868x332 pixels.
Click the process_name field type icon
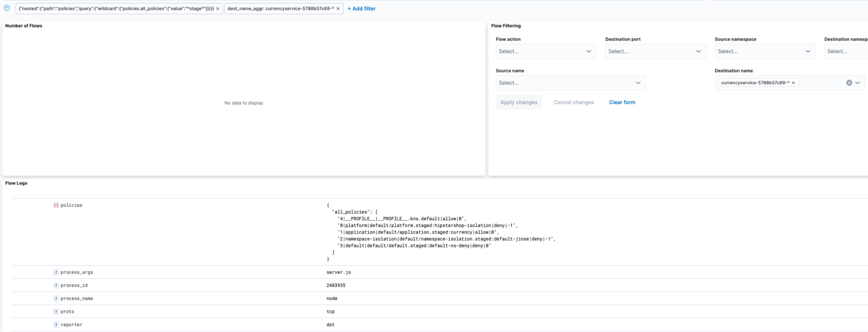click(56, 299)
